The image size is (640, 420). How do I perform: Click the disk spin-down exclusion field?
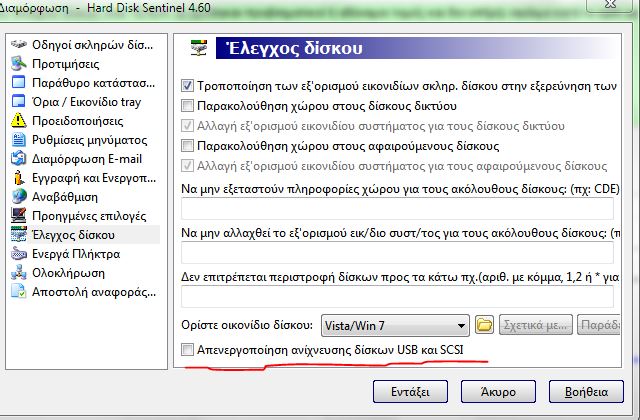click(397, 297)
